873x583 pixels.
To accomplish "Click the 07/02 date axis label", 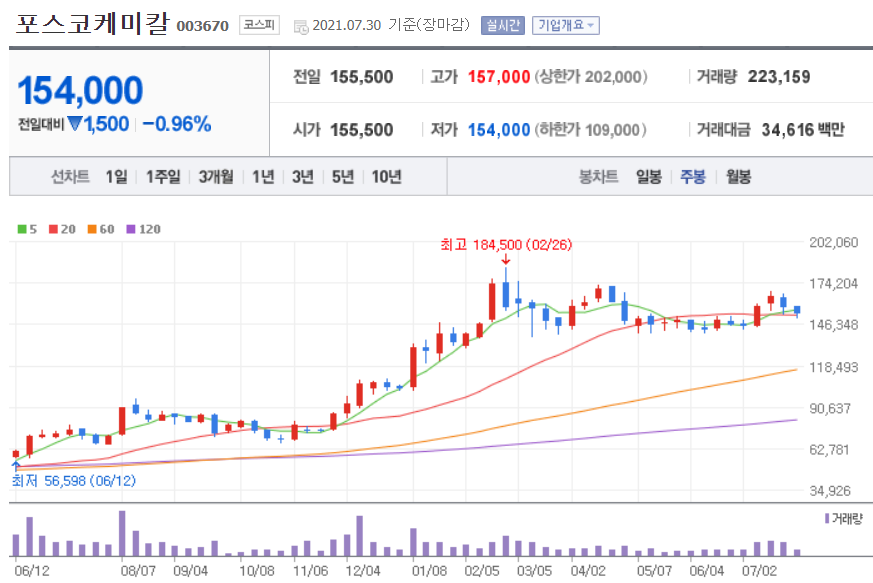I will 759,571.
